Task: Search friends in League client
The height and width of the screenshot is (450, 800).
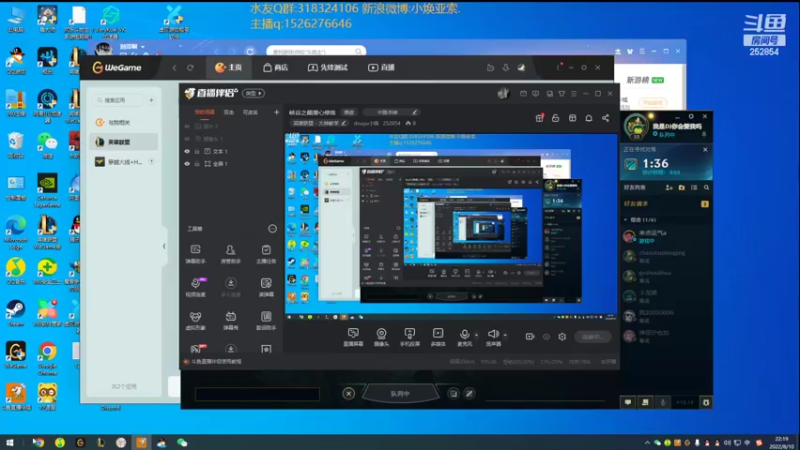Action: (707, 188)
